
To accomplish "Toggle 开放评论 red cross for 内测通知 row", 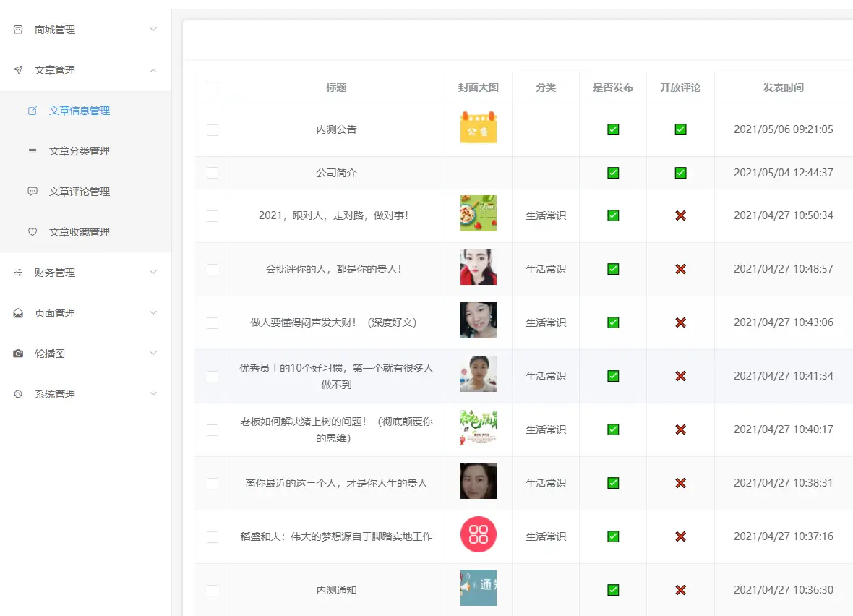I will pos(680,590).
